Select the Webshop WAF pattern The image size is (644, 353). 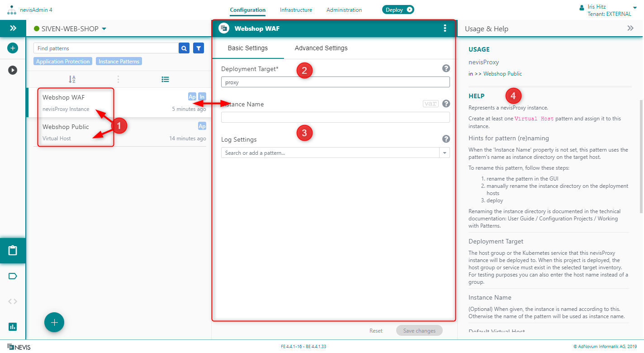119,103
